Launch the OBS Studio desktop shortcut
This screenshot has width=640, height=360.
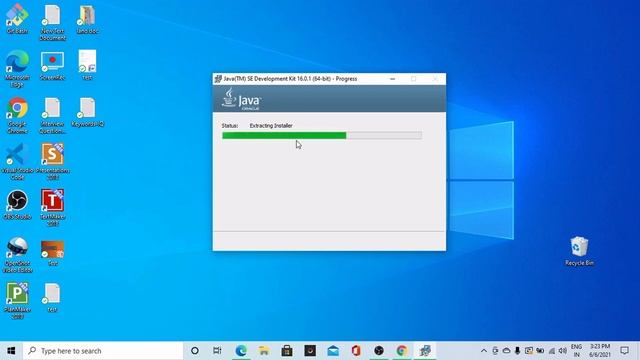coord(17,205)
